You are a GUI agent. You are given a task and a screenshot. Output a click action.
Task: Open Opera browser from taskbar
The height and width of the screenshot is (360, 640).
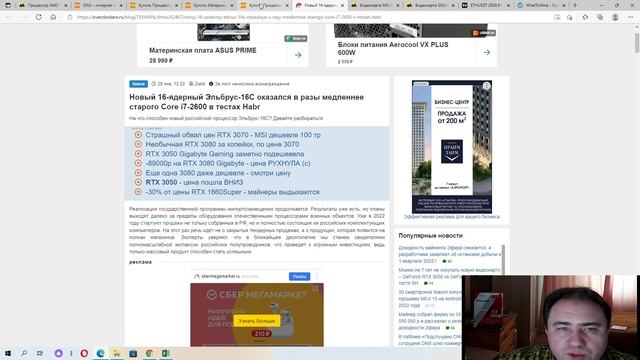[84, 353]
